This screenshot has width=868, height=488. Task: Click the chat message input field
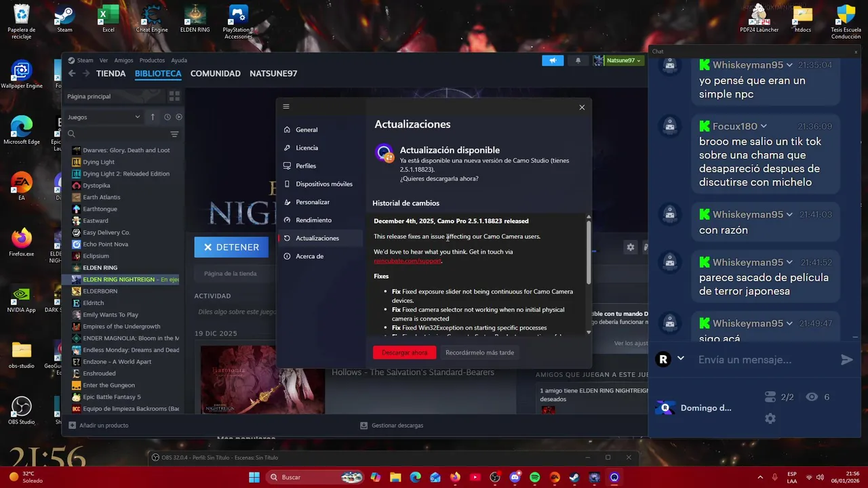[764, 360]
